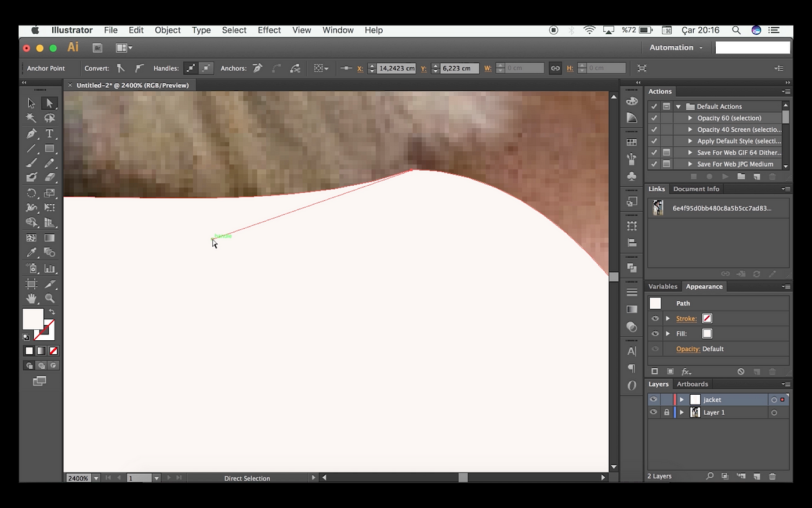Toggle checkmark for Default Actions set

(x=654, y=106)
